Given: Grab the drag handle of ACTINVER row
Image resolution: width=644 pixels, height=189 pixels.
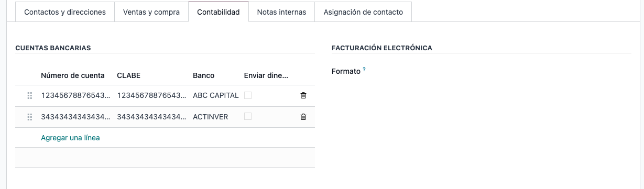Looking at the screenshot, I should click(x=30, y=117).
